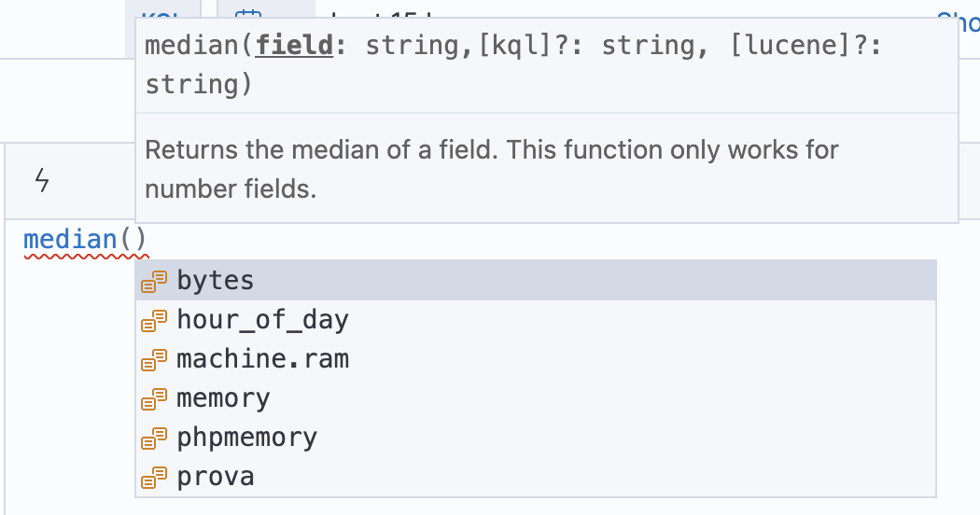Click the field icon beside machine.ram

tap(154, 360)
